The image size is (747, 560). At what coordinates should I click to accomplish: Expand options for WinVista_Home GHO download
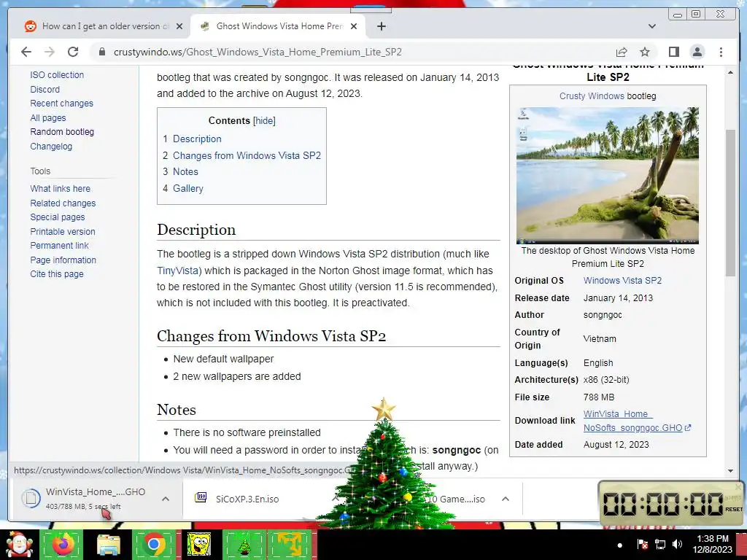(x=166, y=499)
